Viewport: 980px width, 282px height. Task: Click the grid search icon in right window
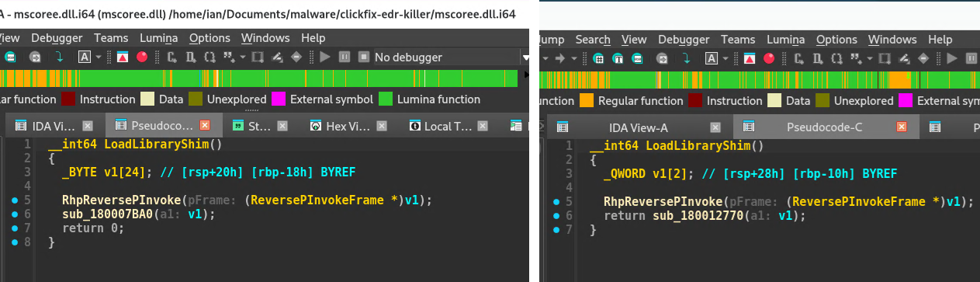598,58
